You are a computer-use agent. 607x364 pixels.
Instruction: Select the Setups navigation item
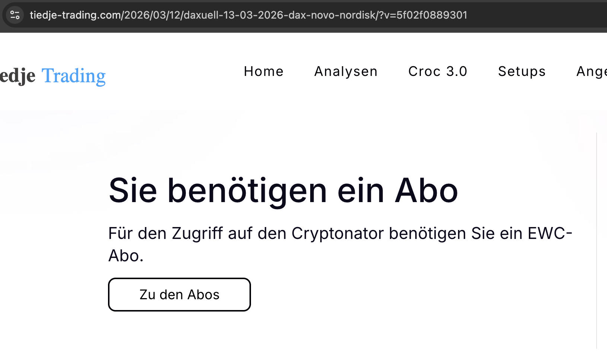coord(522,71)
